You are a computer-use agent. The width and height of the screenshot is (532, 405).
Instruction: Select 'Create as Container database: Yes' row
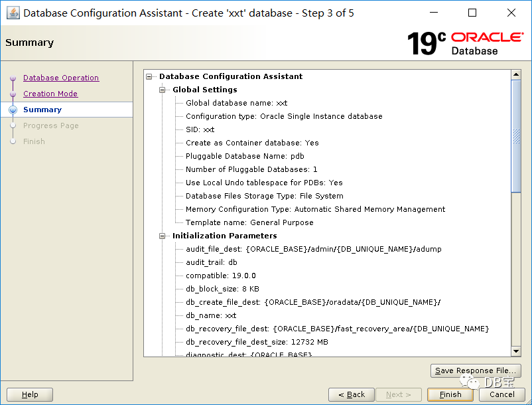coord(252,143)
